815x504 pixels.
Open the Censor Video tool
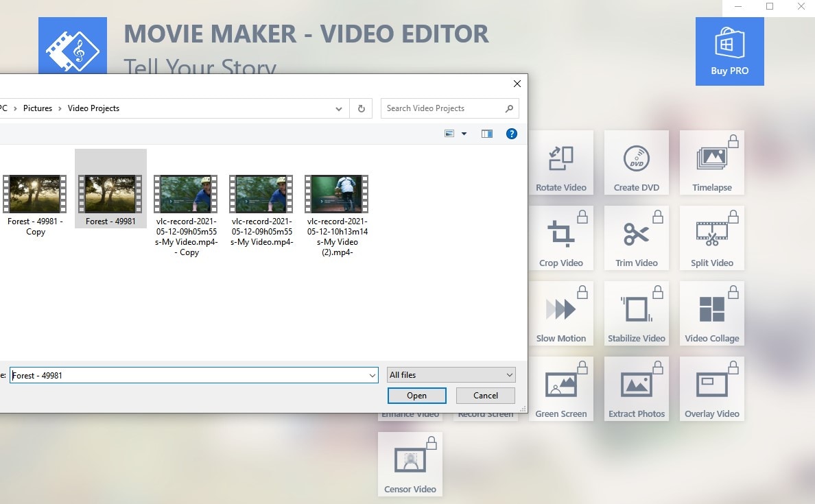pyautogui.click(x=410, y=464)
